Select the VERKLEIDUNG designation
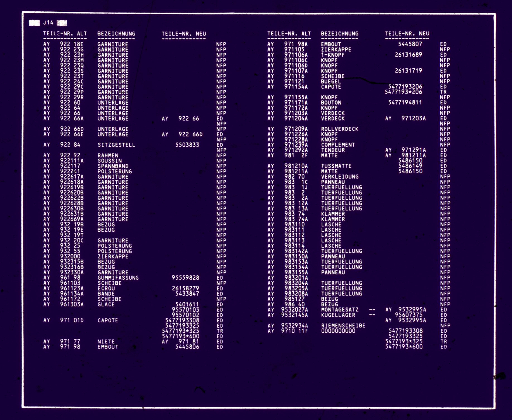Image resolution: width=512 pixels, height=420 pixels. click(x=340, y=177)
